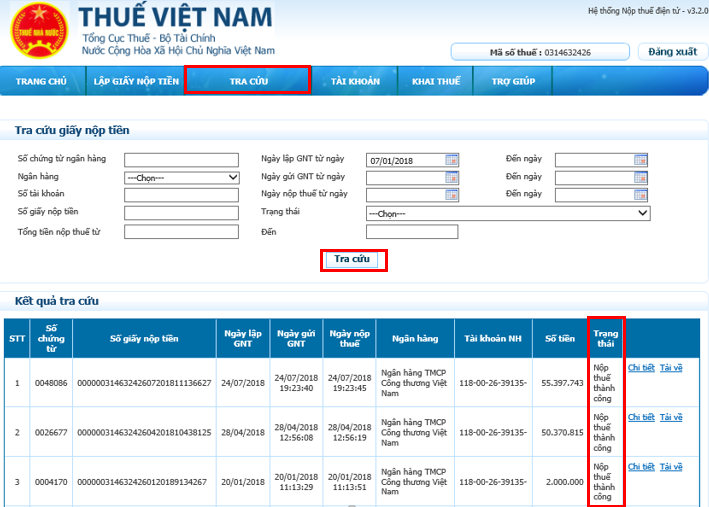Open the Khai thuế menu
The image size is (709, 507).
pos(436,81)
